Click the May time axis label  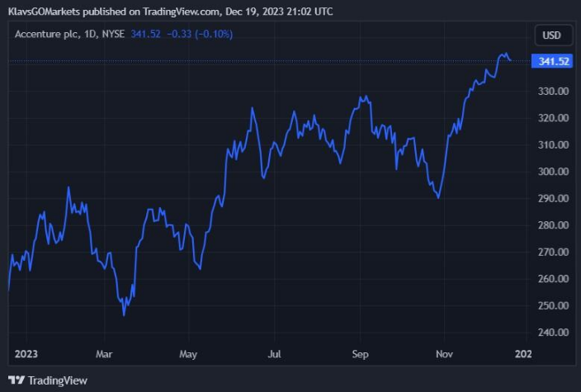coord(188,354)
